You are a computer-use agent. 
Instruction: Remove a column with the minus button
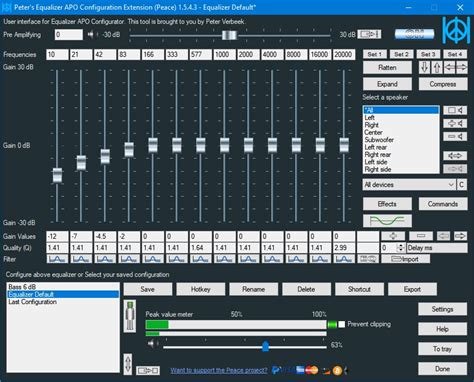[421, 236]
